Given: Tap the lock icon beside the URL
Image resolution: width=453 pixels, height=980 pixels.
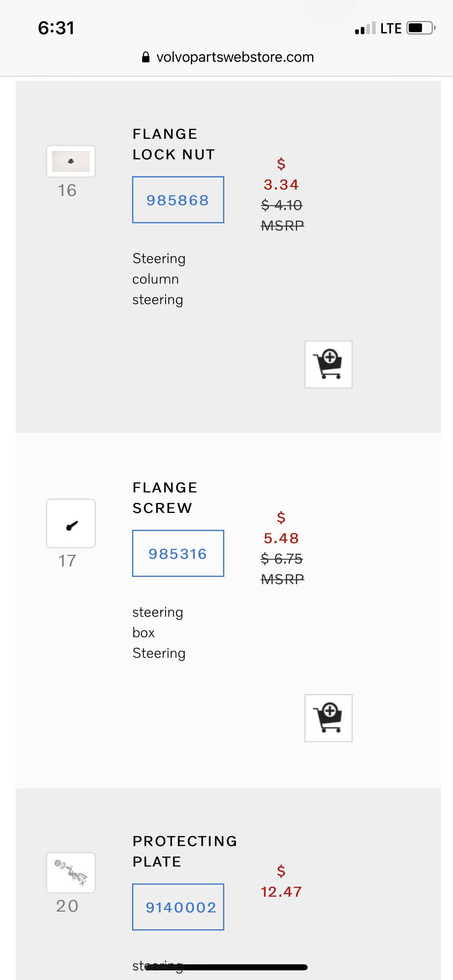Looking at the screenshot, I should [146, 57].
